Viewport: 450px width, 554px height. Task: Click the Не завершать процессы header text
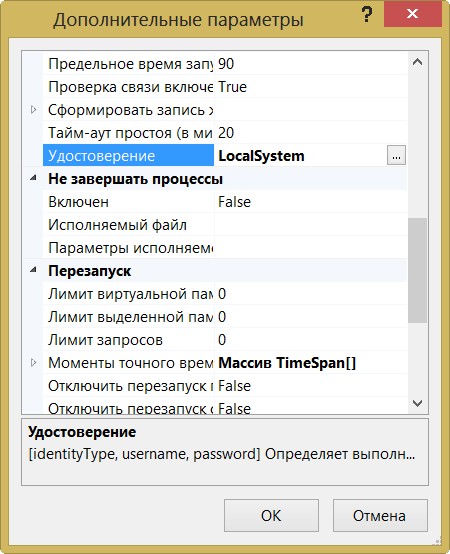[135, 179]
